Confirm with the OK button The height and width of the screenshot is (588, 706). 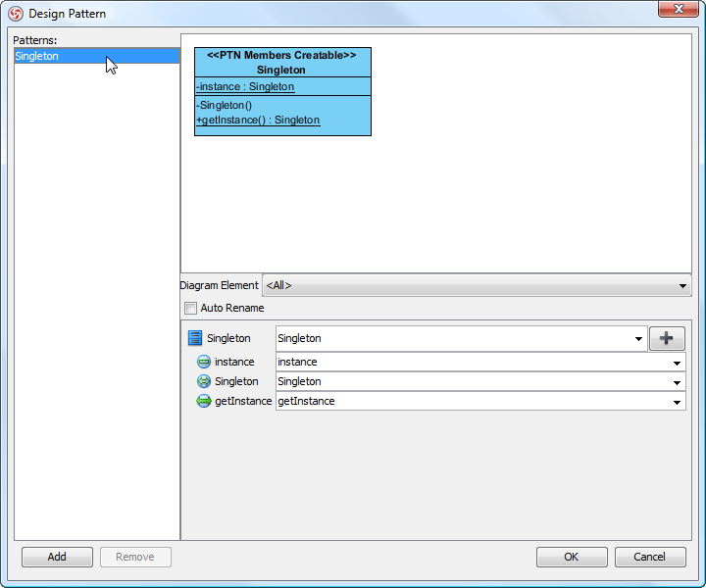pyautogui.click(x=572, y=557)
